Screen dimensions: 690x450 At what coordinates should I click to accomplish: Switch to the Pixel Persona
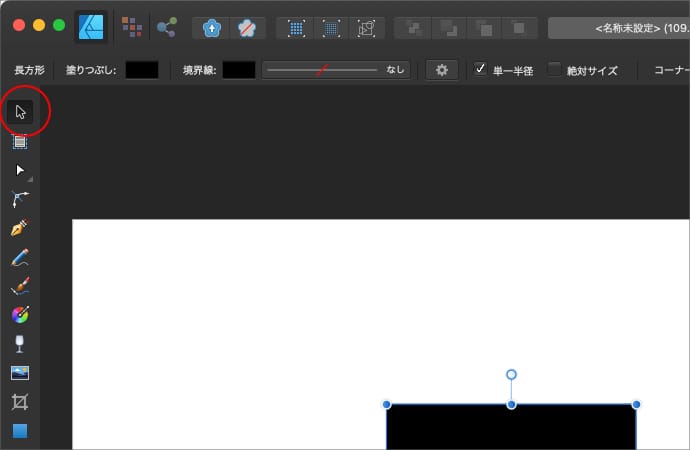(131, 27)
